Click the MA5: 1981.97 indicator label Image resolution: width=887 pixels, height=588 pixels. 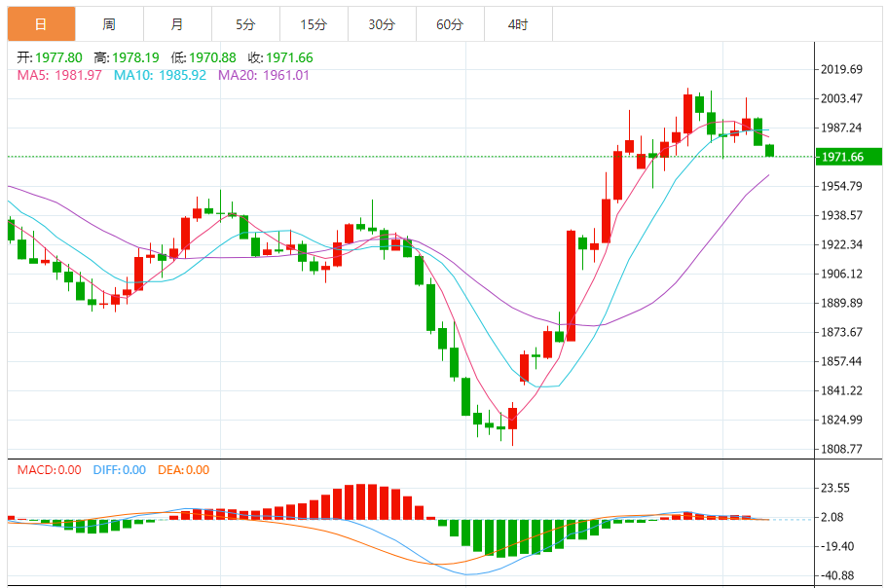coord(59,75)
